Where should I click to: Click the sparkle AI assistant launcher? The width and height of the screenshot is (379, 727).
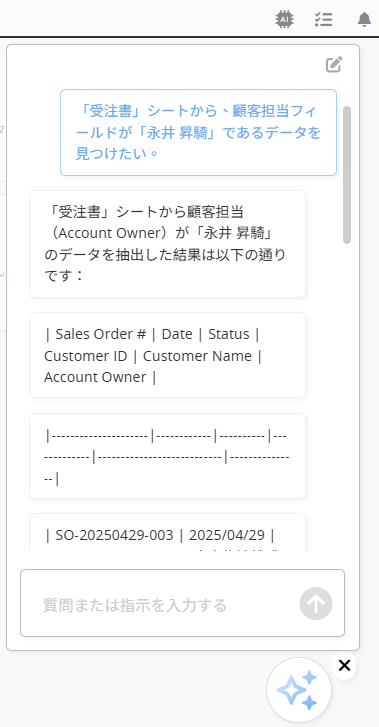(298, 690)
